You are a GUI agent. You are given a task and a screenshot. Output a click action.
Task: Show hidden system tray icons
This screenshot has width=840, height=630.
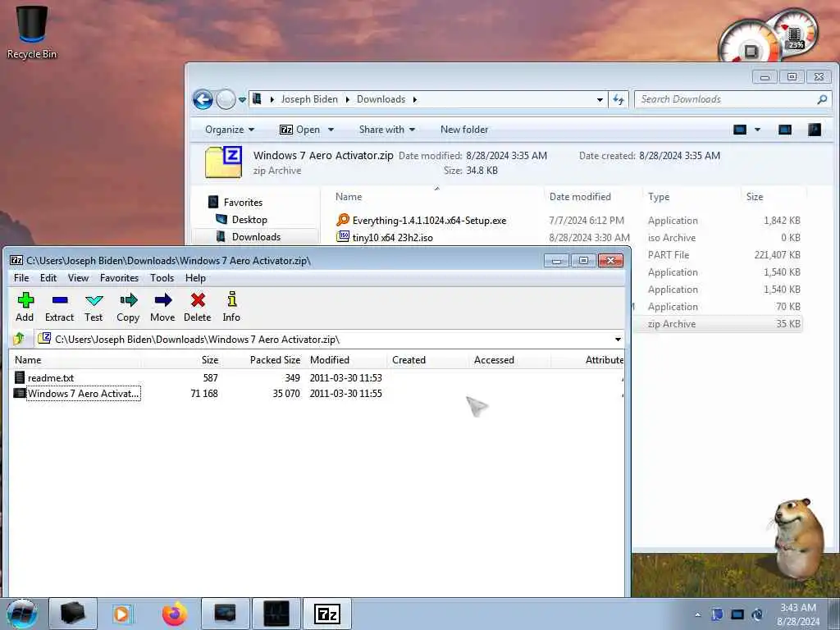pyautogui.click(x=697, y=614)
